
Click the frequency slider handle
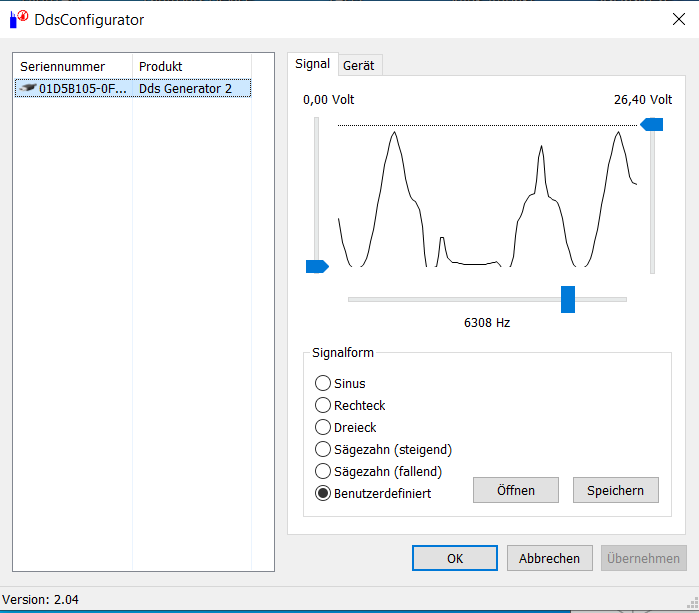coord(568,299)
